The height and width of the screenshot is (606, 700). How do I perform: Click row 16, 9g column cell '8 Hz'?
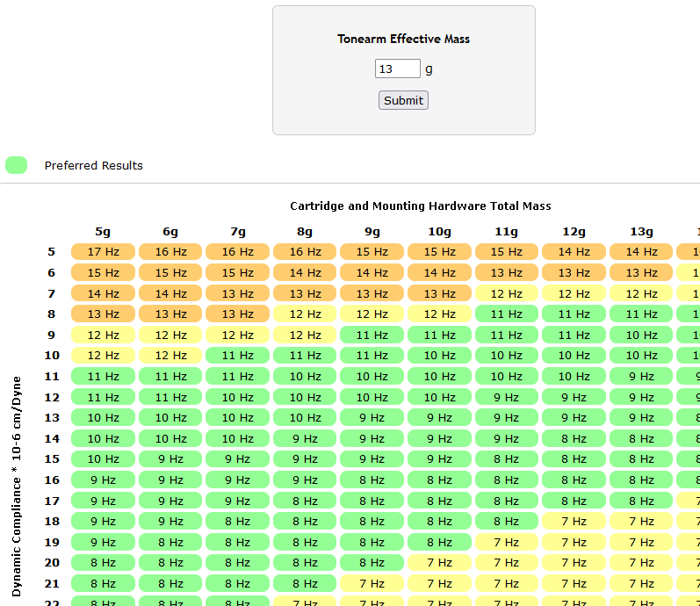(x=372, y=480)
